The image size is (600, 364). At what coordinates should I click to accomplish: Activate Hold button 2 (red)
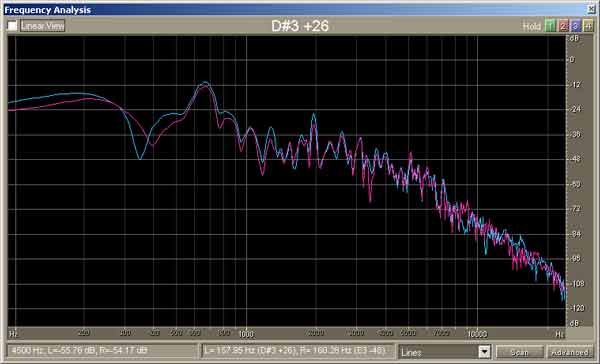point(563,26)
